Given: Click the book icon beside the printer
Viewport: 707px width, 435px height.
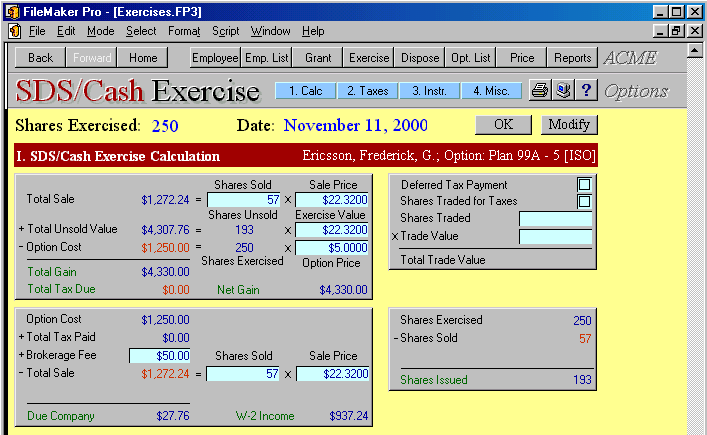Looking at the screenshot, I should click(x=563, y=91).
